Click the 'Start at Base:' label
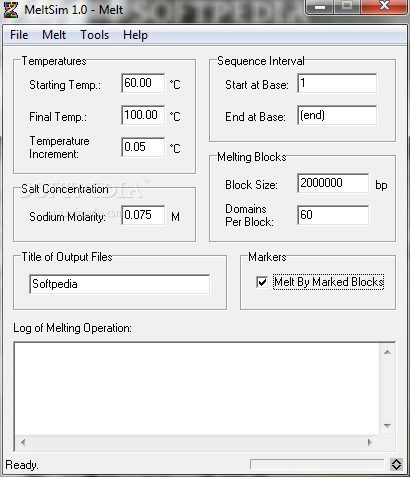410x477 pixels. [257, 85]
